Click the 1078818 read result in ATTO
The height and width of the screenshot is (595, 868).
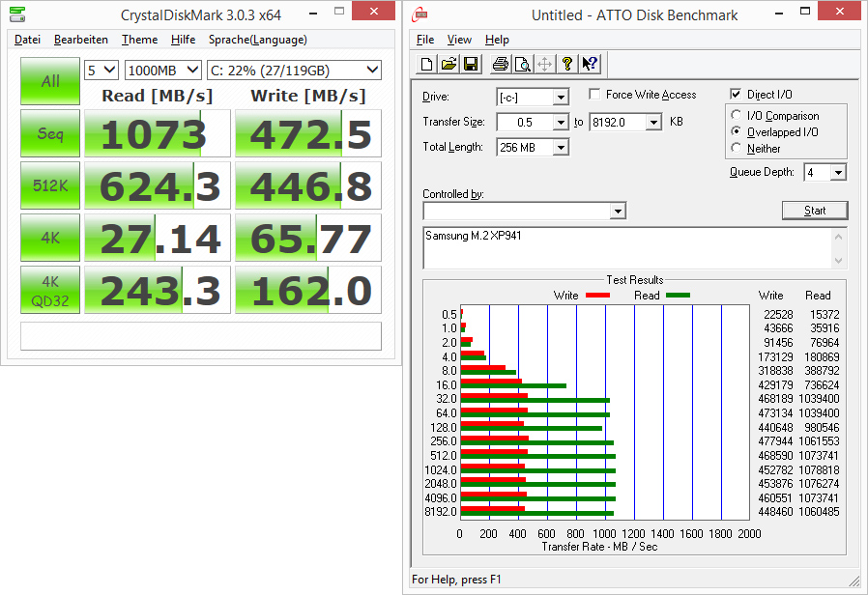(x=819, y=470)
